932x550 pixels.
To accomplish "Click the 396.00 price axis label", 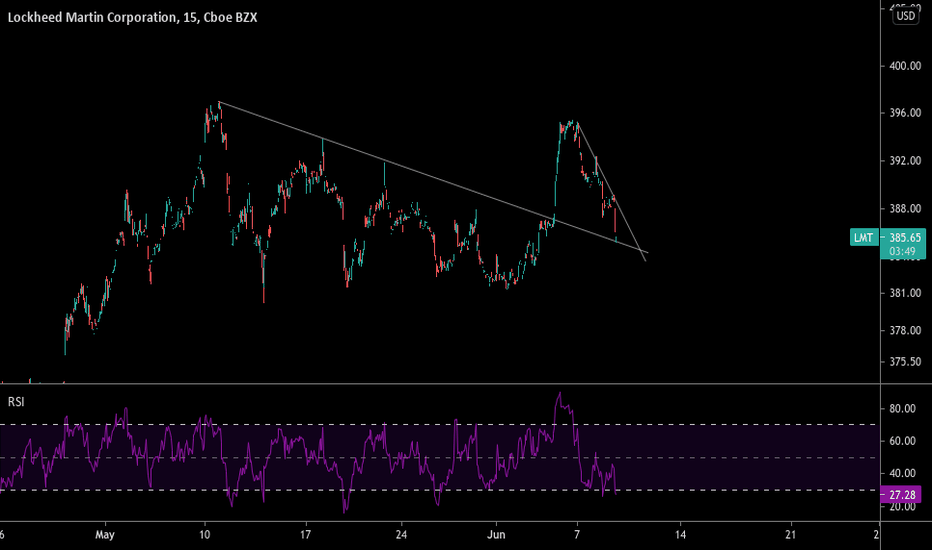I will click(x=905, y=113).
